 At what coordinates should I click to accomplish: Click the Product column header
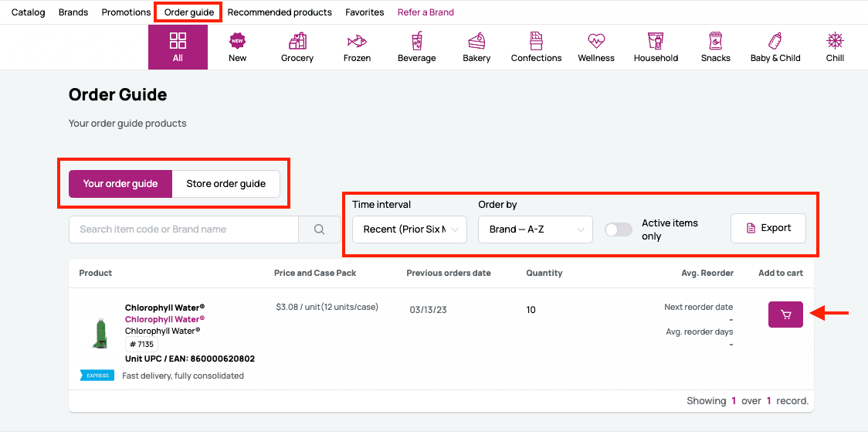pyautogui.click(x=96, y=273)
